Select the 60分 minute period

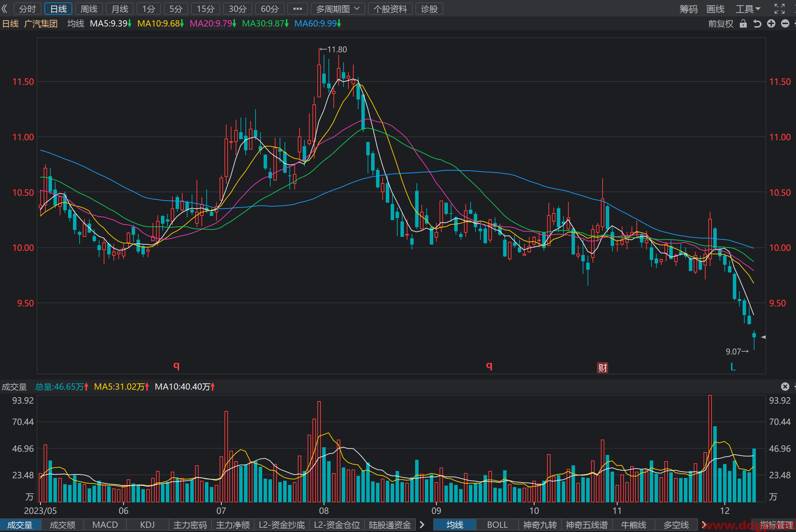coord(270,9)
